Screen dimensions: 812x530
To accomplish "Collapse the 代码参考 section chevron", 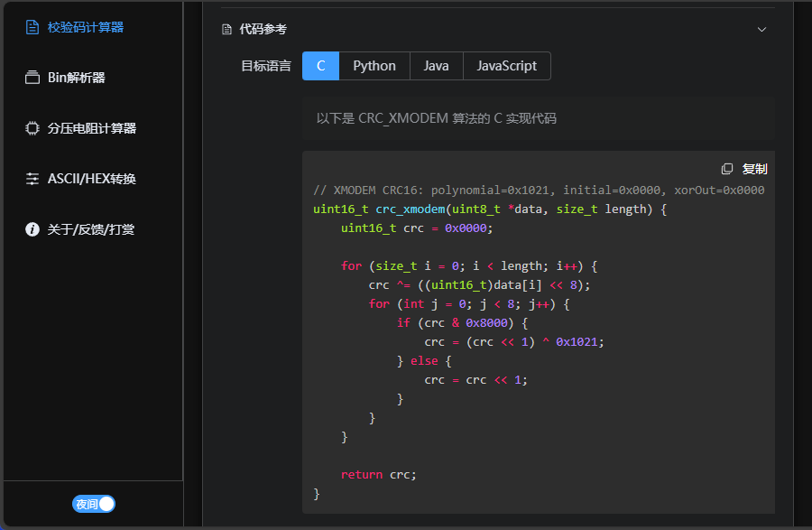I will point(761,30).
